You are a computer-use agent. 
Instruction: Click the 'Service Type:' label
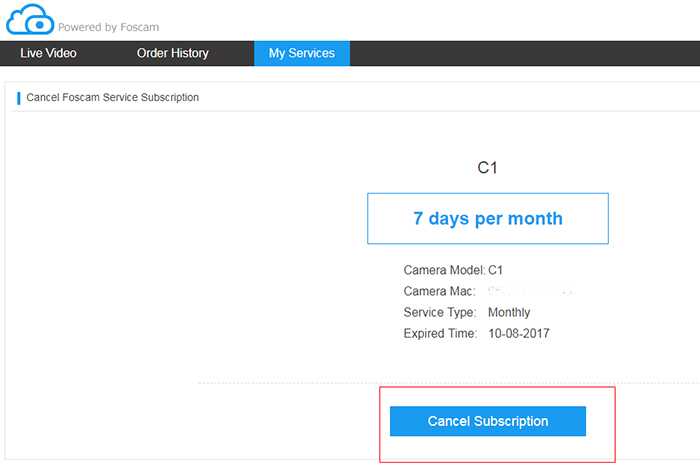click(440, 312)
